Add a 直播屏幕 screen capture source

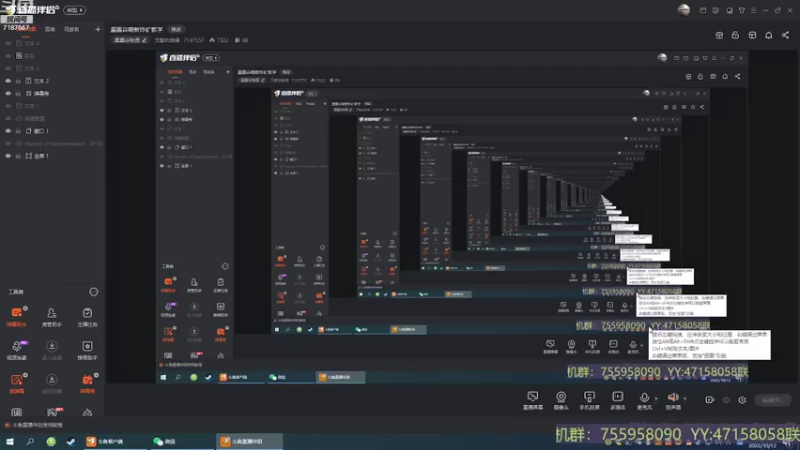[533, 401]
